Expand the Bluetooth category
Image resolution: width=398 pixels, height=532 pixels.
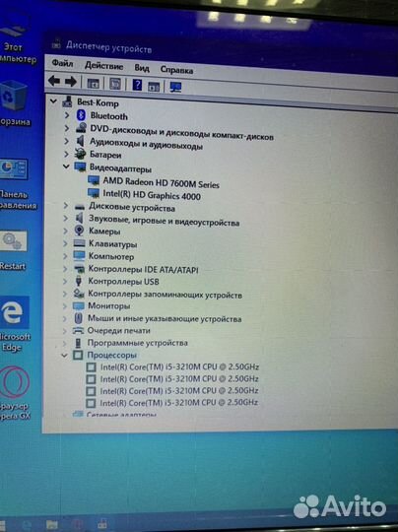(x=67, y=115)
